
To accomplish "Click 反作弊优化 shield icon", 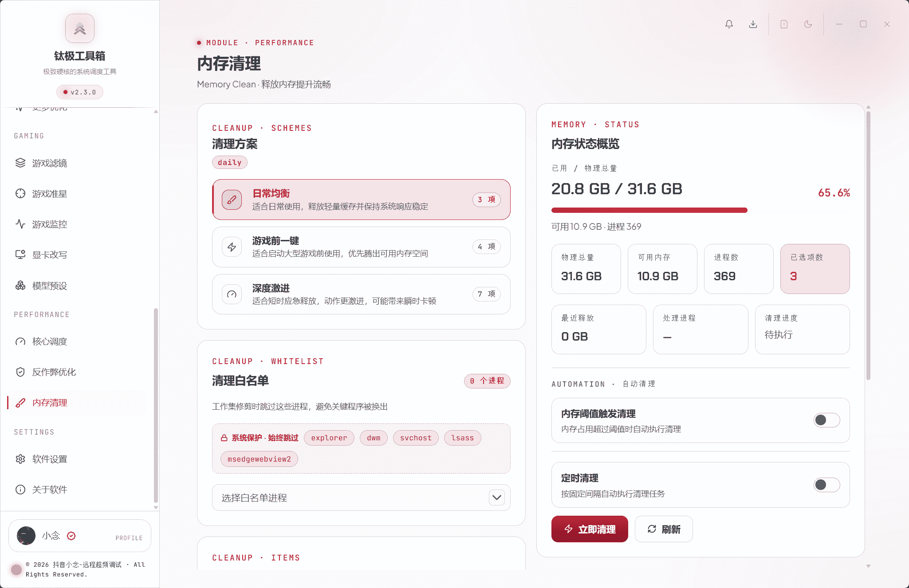I will point(20,372).
